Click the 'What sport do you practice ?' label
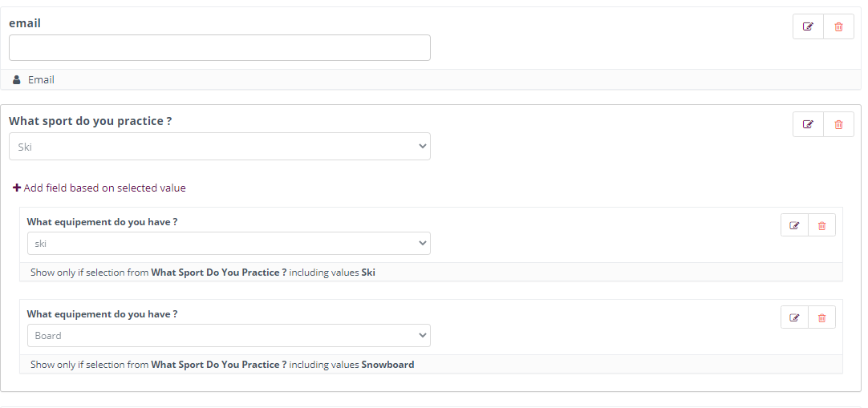 tap(90, 121)
